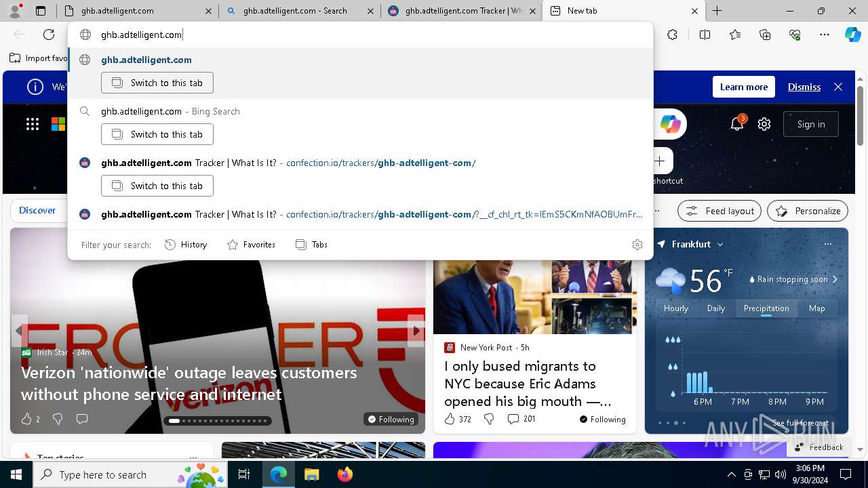Click the round Copilot logo button
The width and height of the screenshot is (868, 488).
670,124
